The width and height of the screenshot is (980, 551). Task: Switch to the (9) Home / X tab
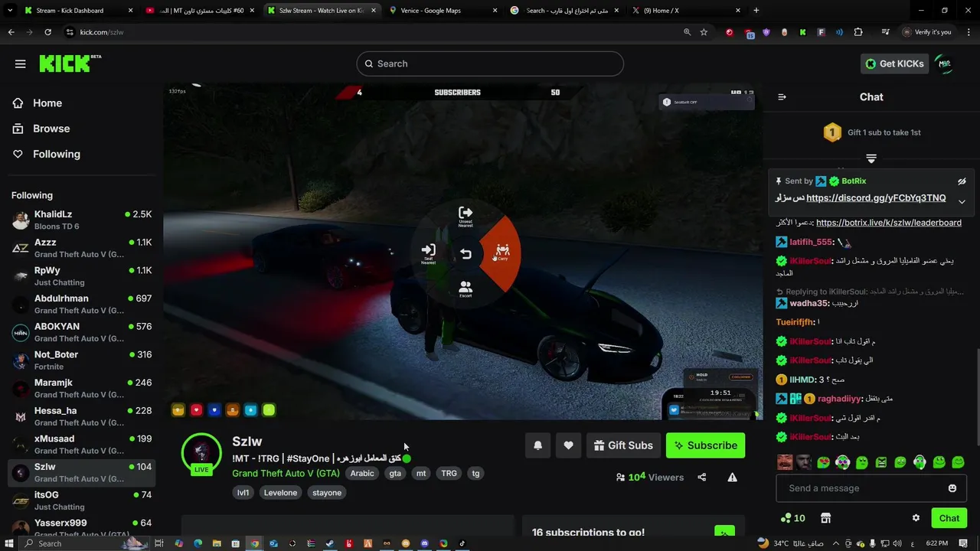[686, 11]
